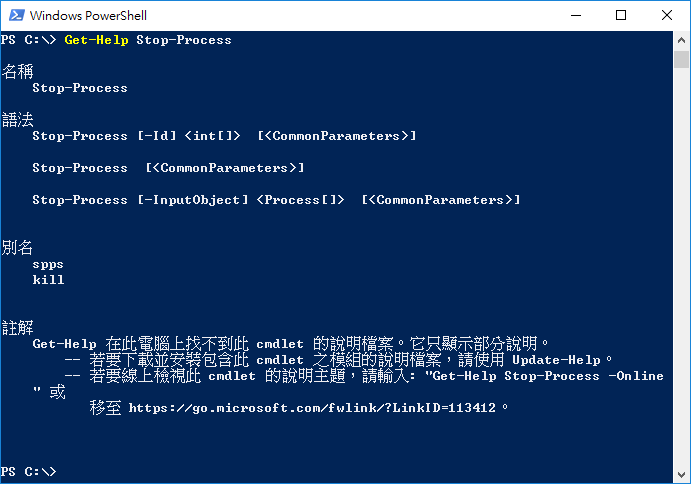Click the scrollbar up arrow

point(681,40)
